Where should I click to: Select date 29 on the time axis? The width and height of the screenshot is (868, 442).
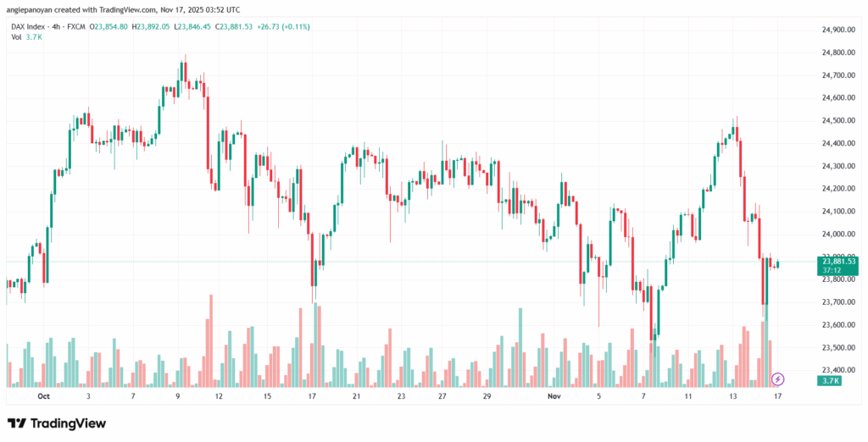click(487, 396)
